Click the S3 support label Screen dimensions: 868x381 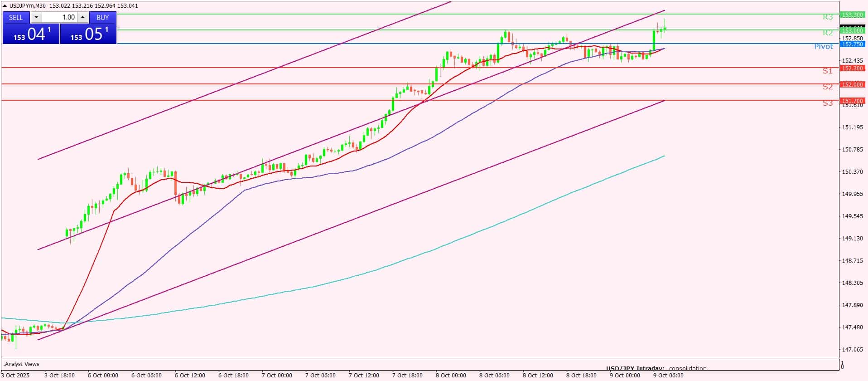point(828,103)
